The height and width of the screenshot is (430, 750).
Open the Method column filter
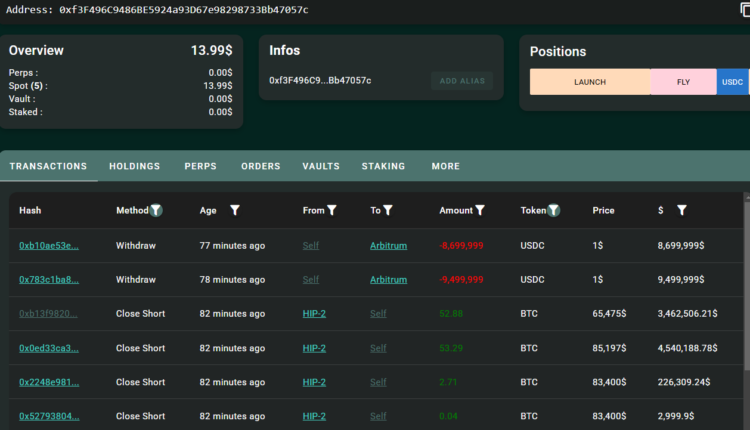[156, 211]
